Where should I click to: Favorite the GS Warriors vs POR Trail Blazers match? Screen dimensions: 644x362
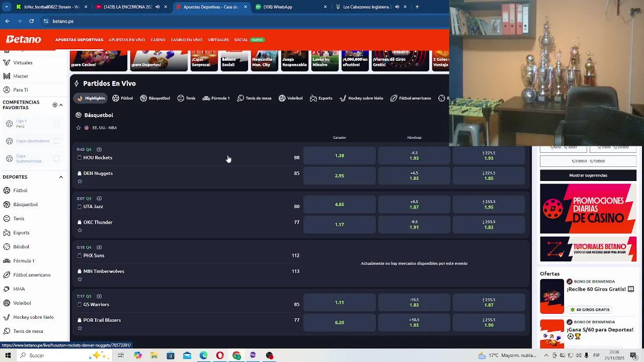click(x=79, y=328)
